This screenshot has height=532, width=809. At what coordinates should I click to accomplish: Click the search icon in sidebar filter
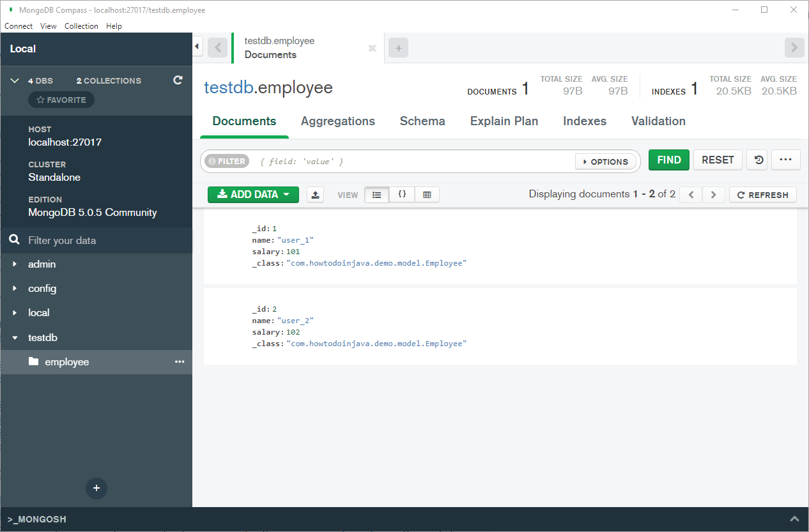point(14,240)
